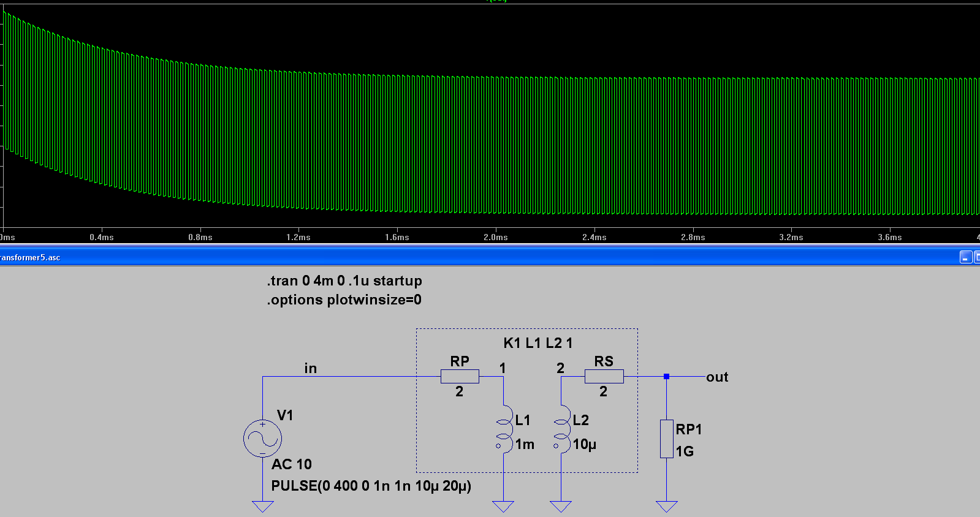This screenshot has height=517, width=980.
Task: Click the 3.6ms time axis label
Action: point(890,237)
